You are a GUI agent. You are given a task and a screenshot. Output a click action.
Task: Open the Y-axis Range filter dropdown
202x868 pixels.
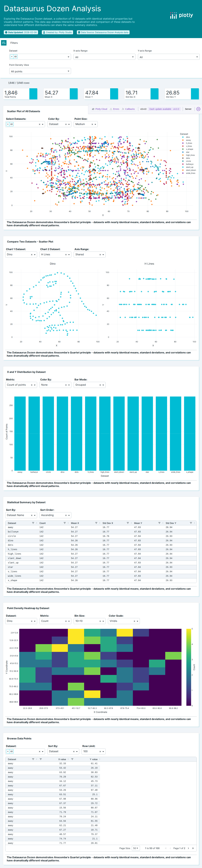point(168,57)
